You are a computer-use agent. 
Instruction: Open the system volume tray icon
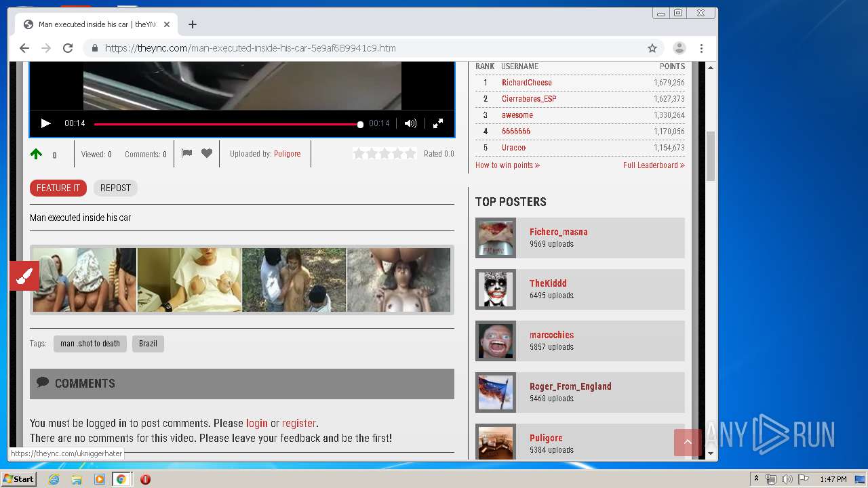click(787, 479)
